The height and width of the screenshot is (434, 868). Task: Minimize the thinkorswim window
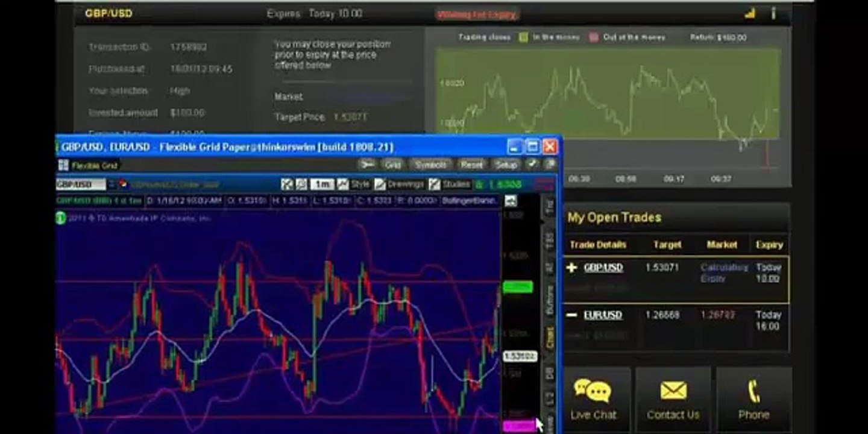tap(514, 146)
